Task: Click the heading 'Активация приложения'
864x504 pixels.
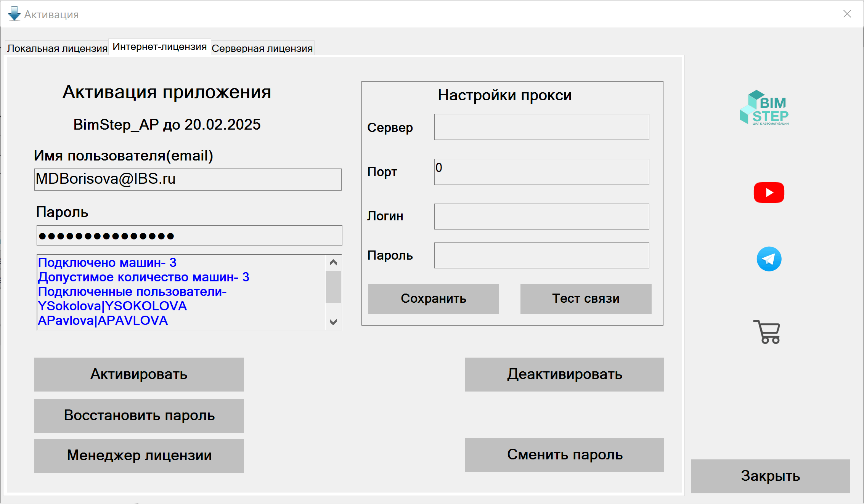Action: [x=167, y=92]
